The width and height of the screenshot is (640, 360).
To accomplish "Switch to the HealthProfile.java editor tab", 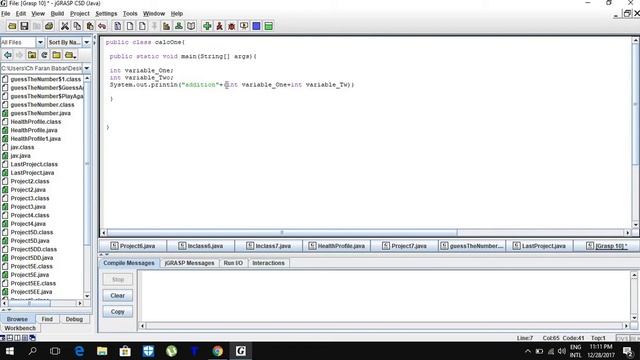I will click(337, 246).
